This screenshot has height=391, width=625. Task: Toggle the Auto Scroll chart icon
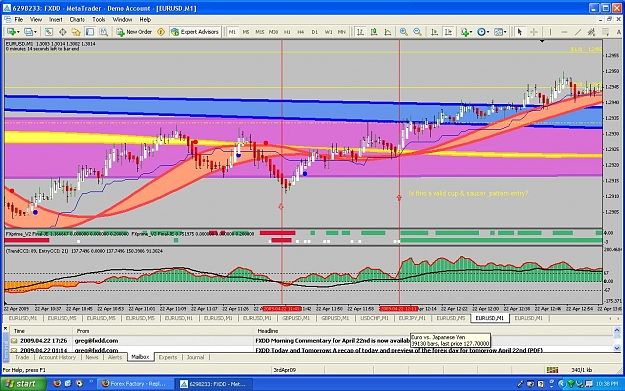pyautogui.click(x=434, y=32)
